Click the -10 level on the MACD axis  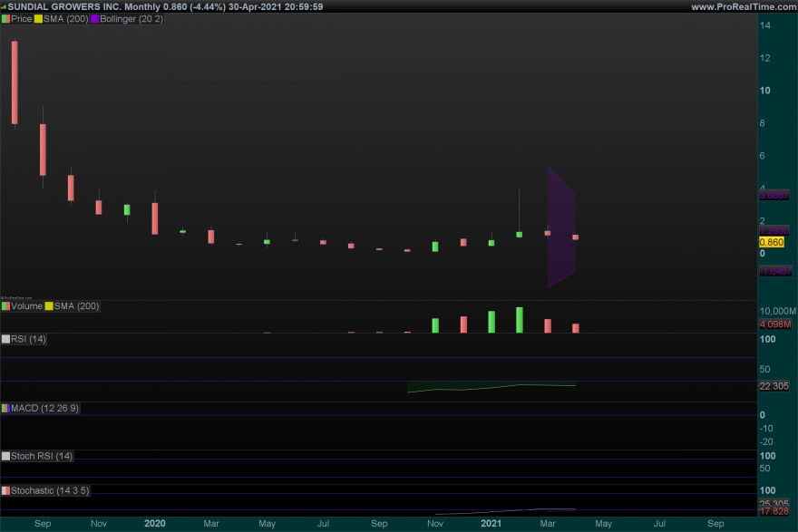tap(766, 429)
